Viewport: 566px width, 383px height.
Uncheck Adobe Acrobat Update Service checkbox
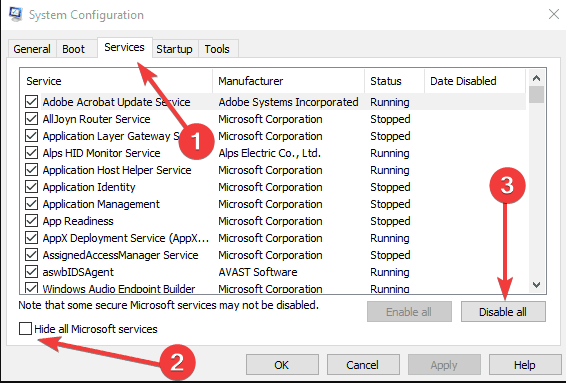(x=31, y=102)
